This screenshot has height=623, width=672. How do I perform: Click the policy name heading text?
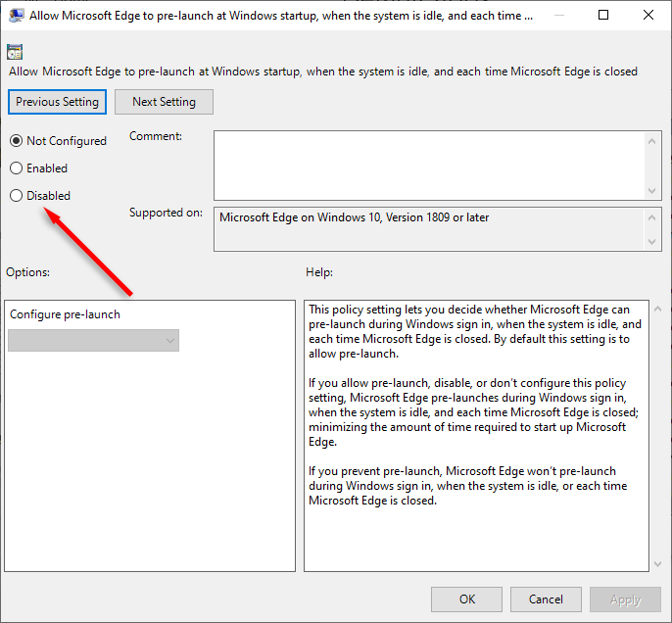(323, 72)
